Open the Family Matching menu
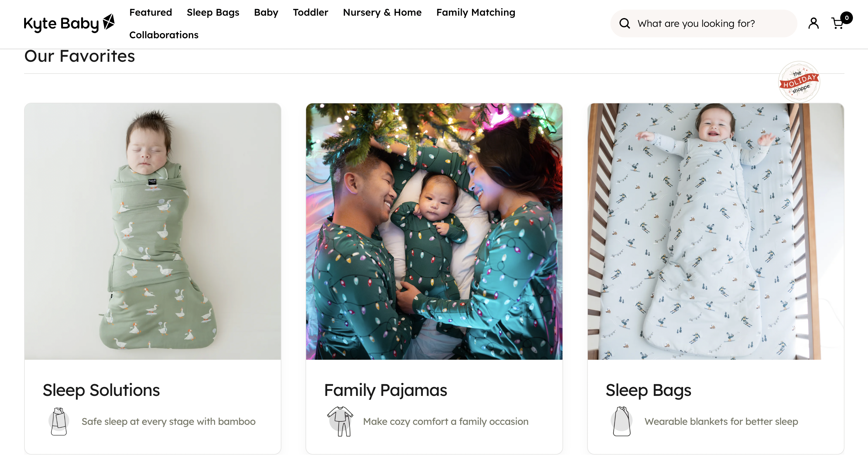 tap(475, 12)
